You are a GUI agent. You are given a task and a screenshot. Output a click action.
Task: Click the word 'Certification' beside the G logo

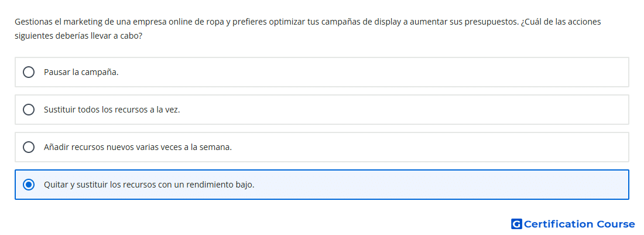[x=559, y=224]
